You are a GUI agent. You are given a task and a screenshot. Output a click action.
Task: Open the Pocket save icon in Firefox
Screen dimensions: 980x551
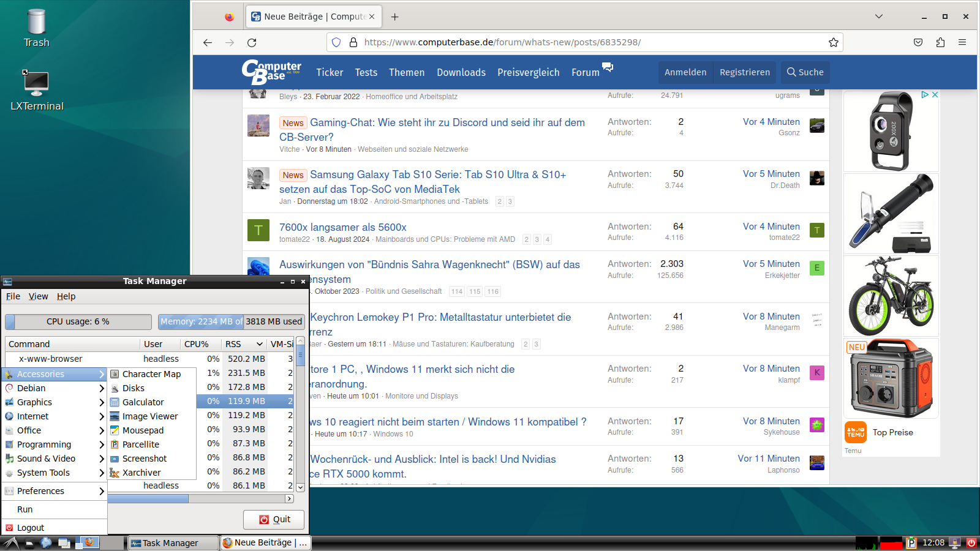point(918,42)
